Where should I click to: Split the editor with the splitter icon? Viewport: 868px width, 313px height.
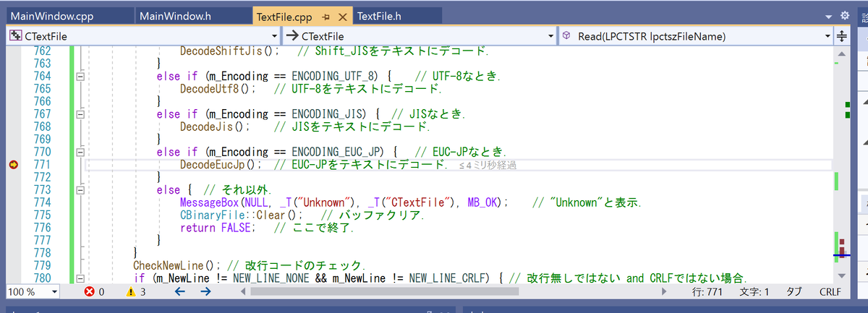[x=843, y=36]
